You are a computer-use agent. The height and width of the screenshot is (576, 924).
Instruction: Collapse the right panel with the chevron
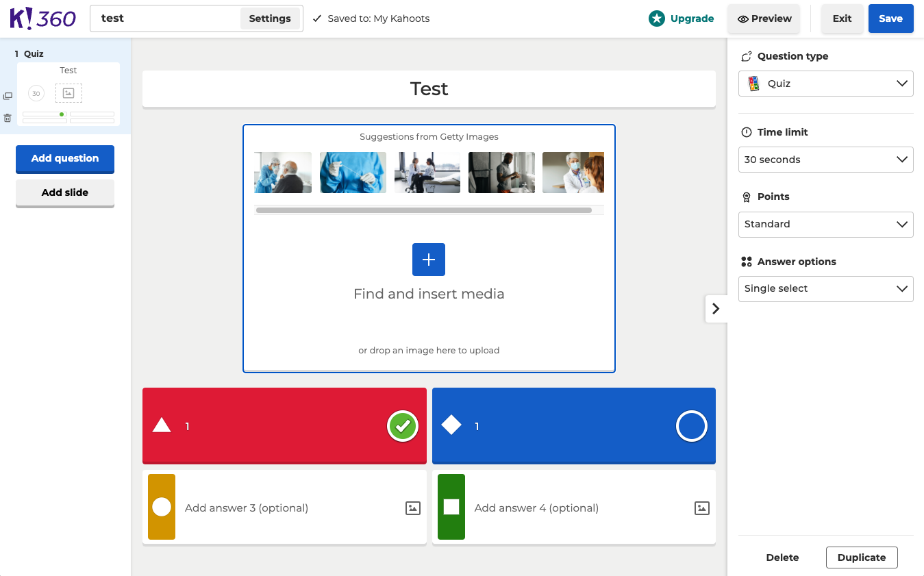(716, 309)
